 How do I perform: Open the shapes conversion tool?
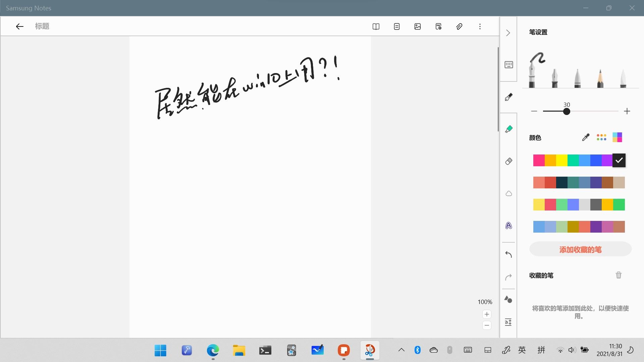(508, 299)
